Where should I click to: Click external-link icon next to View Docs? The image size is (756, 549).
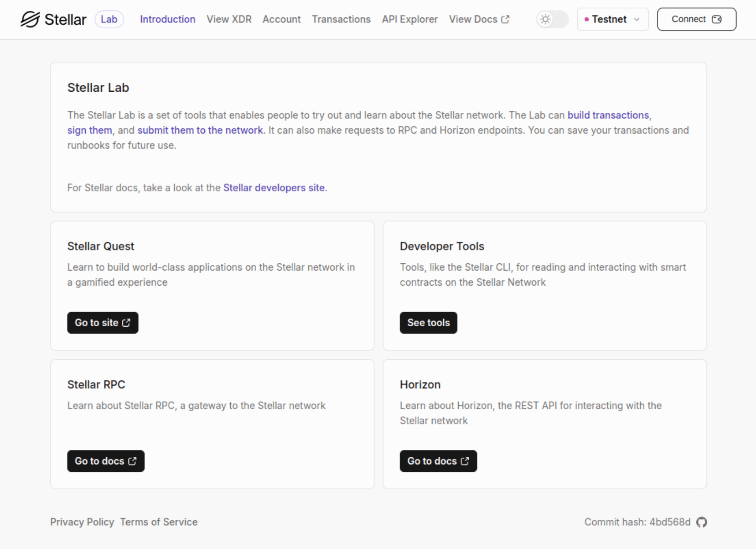(505, 19)
